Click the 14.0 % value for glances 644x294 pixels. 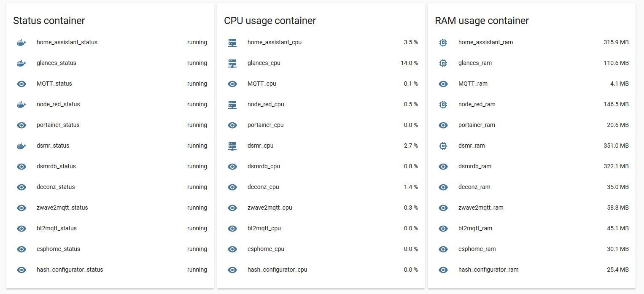point(409,63)
